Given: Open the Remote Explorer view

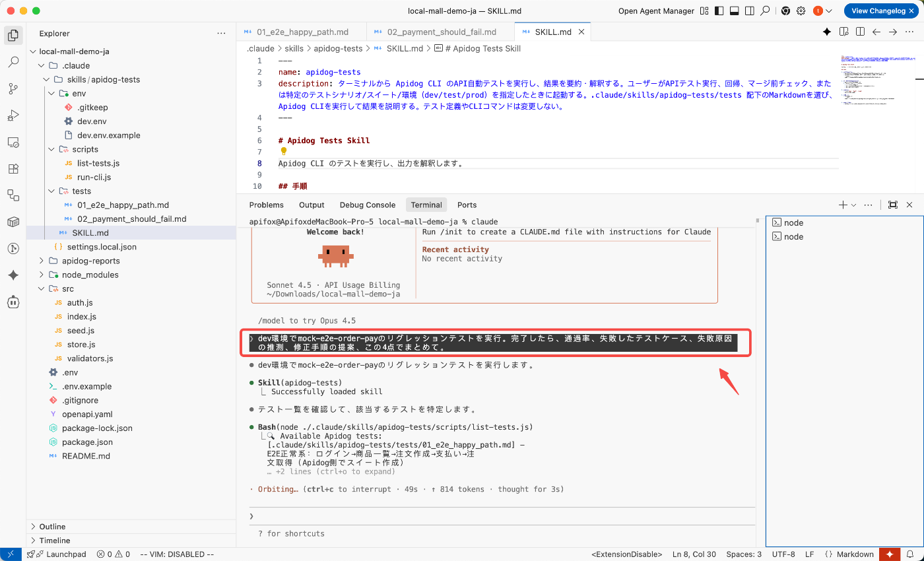Looking at the screenshot, I should pos(13,142).
